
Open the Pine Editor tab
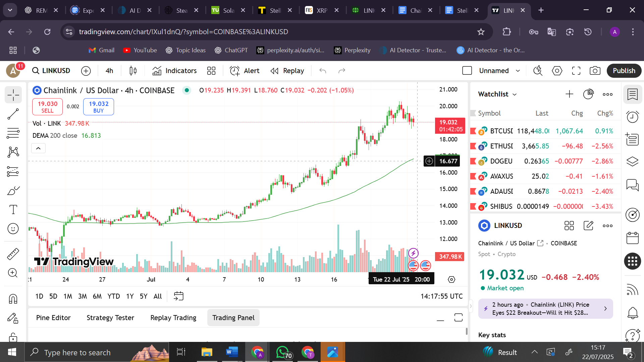[x=53, y=318]
